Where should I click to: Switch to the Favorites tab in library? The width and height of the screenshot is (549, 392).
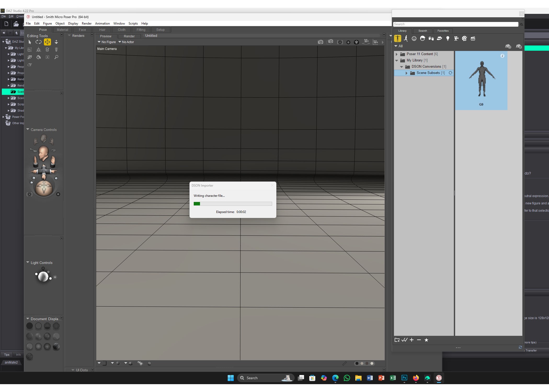[x=443, y=31]
